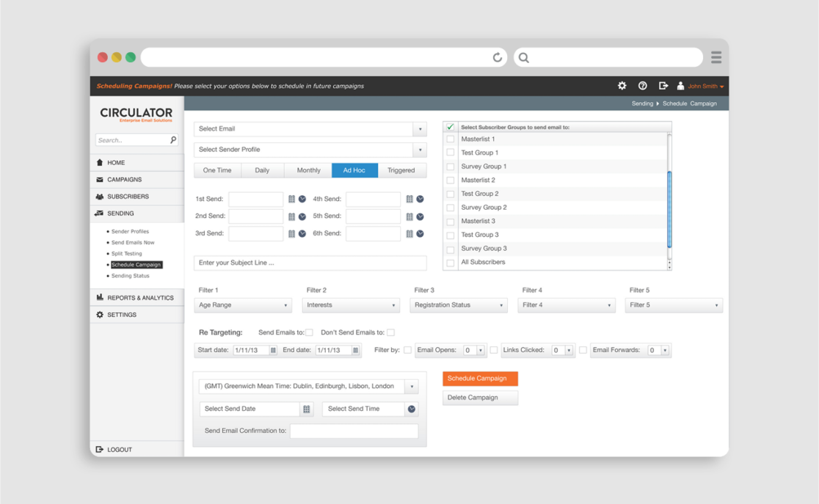Open the Age Range filter dropdown
This screenshot has height=504, width=819.
[285, 305]
